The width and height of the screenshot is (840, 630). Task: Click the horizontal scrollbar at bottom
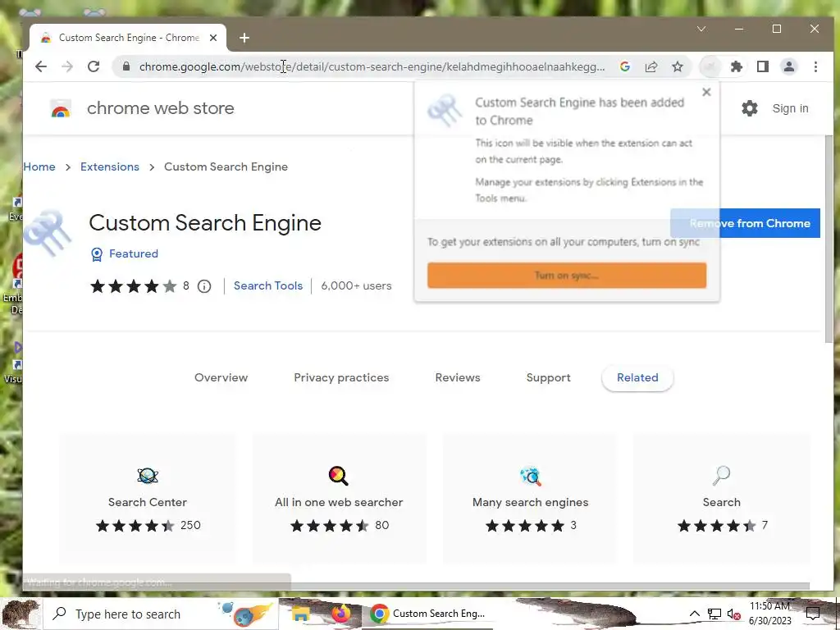pos(416,586)
